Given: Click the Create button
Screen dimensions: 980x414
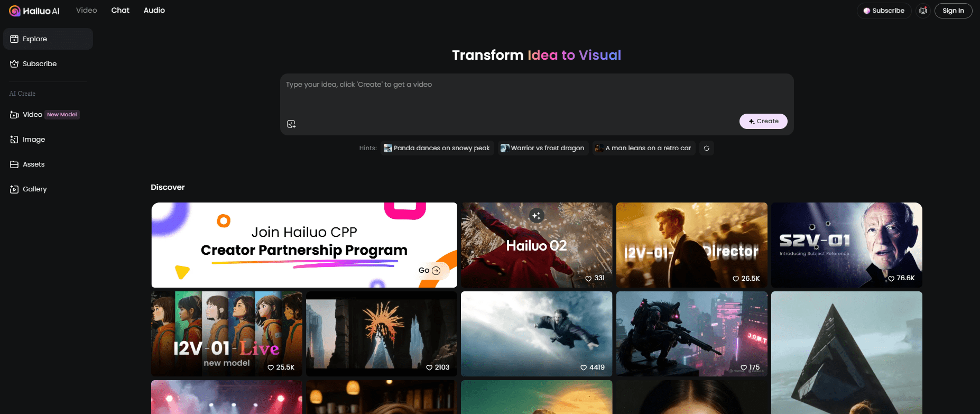Looking at the screenshot, I should pyautogui.click(x=763, y=121).
